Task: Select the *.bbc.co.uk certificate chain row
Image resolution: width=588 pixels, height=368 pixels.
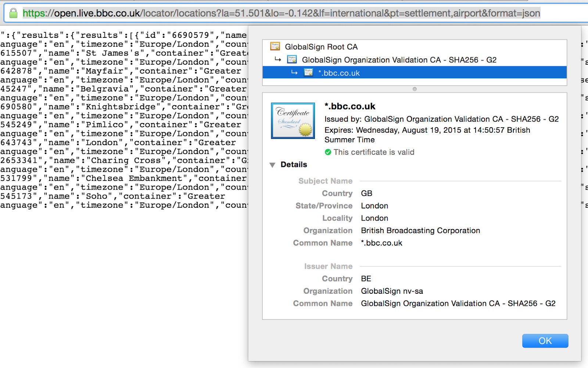Action: click(415, 72)
